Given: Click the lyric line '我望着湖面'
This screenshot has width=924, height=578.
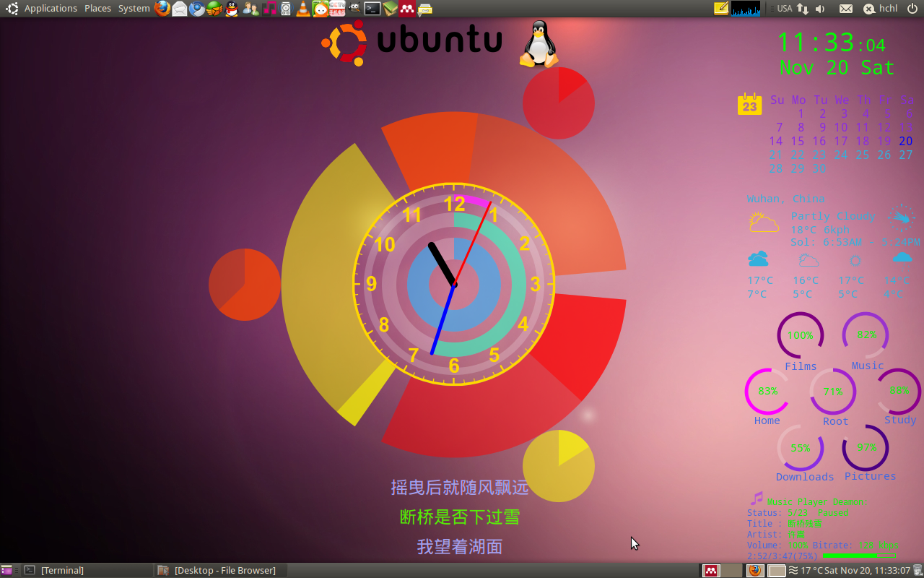Looking at the screenshot, I should pyautogui.click(x=460, y=547).
